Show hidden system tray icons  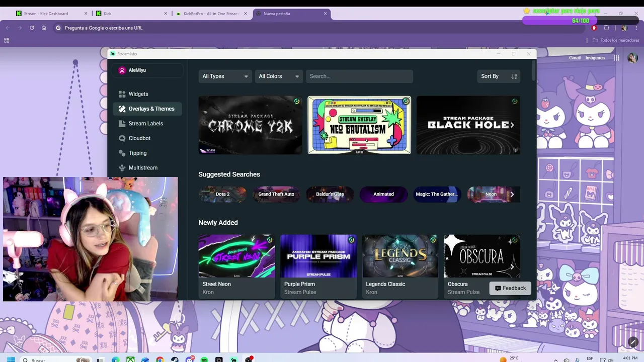pyautogui.click(x=556, y=360)
